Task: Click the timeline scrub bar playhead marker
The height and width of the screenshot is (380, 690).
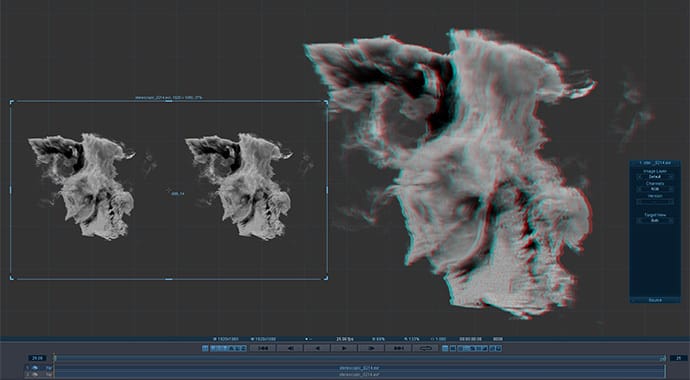Action: [55, 358]
